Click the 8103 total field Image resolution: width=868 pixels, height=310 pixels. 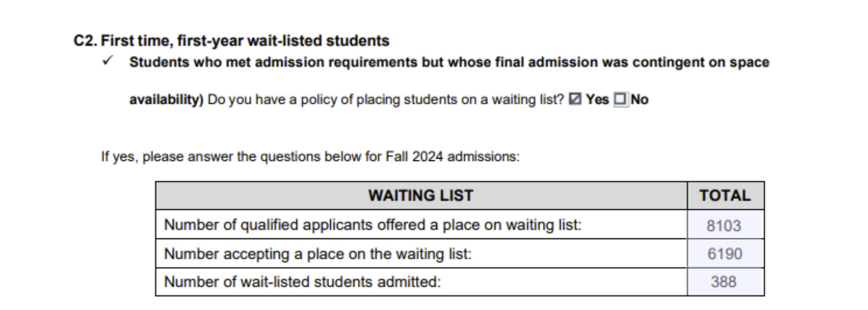click(724, 226)
